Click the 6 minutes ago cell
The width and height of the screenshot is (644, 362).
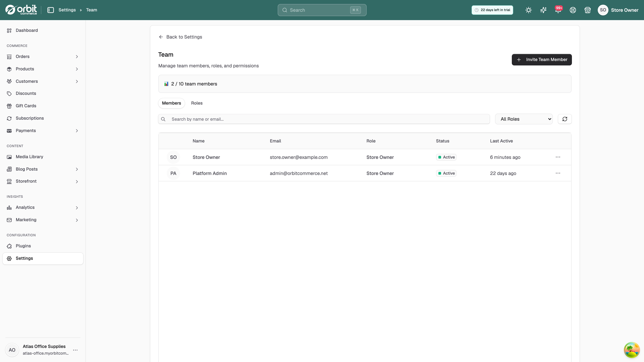pos(505,157)
